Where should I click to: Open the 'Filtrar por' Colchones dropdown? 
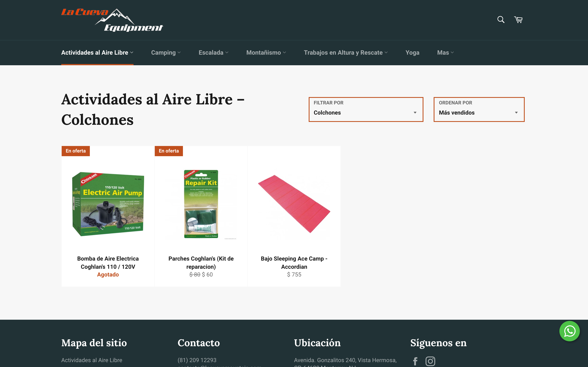[x=366, y=112]
